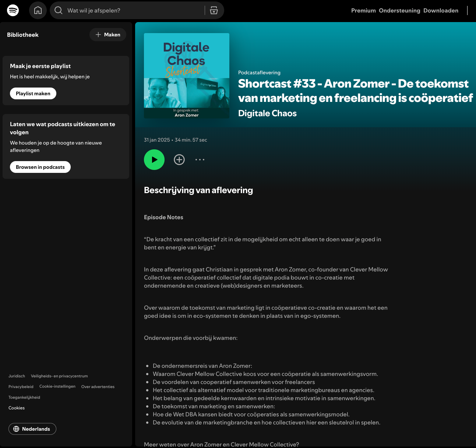Screen dimensions: 476x448
Task: Click 'Onderwerpen die voorbij kwamen:' text
Action: pos(191,338)
